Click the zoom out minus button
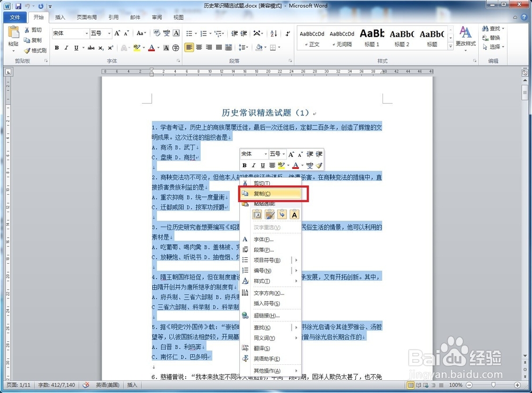Image resolution: width=532 pixels, height=393 pixels. pyautogui.click(x=469, y=385)
